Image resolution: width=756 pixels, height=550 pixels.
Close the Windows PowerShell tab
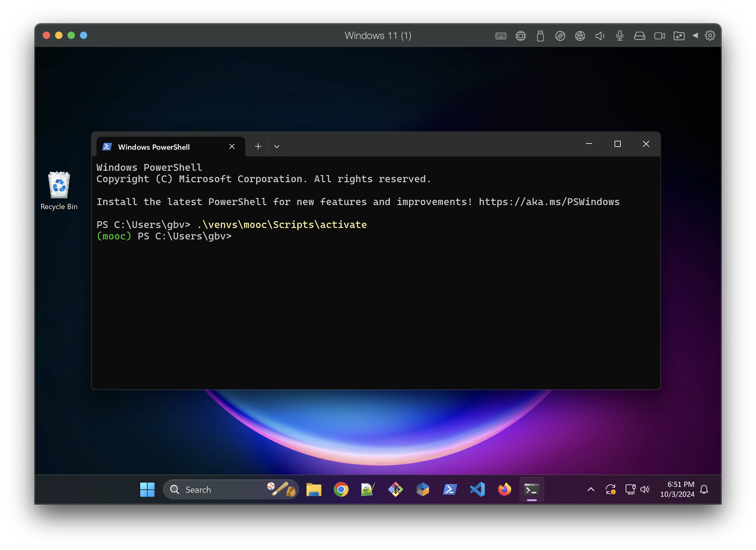[x=232, y=147]
